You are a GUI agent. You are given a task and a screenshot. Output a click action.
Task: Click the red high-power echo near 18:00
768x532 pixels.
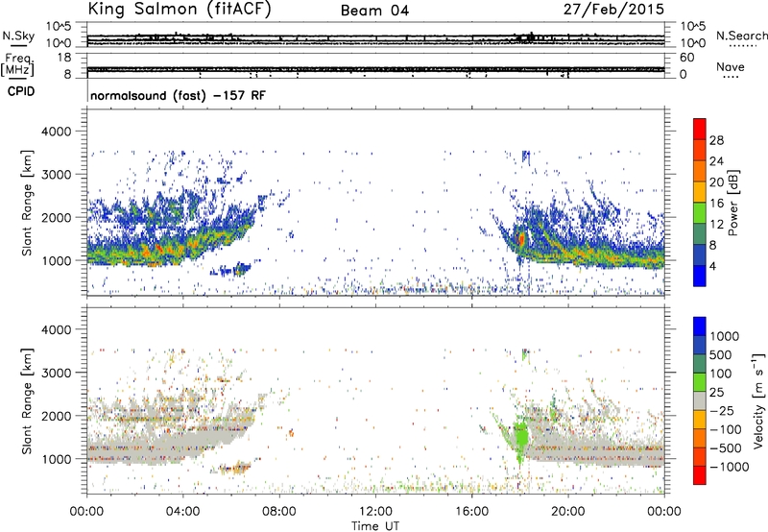tap(520, 238)
